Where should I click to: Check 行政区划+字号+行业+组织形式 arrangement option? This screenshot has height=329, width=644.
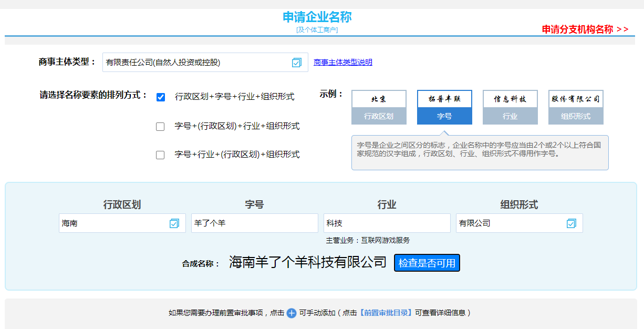(x=161, y=97)
